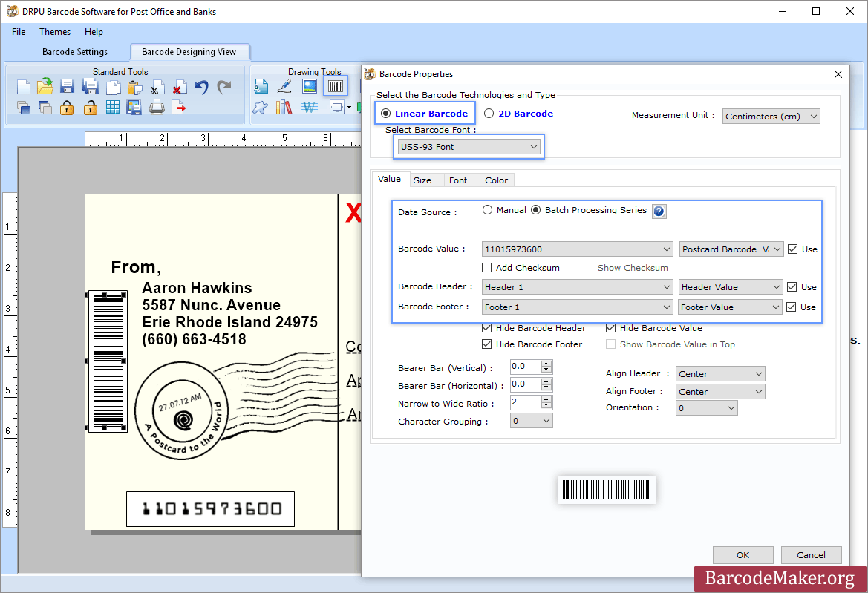This screenshot has width=868, height=593.
Task: Click the OK button
Action: pyautogui.click(x=743, y=555)
